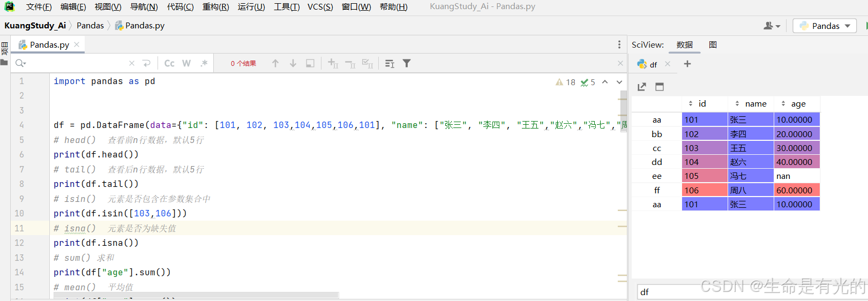Screen dimensions: 868x301
Task: Toggle regex (.*) search option
Action: (x=204, y=63)
